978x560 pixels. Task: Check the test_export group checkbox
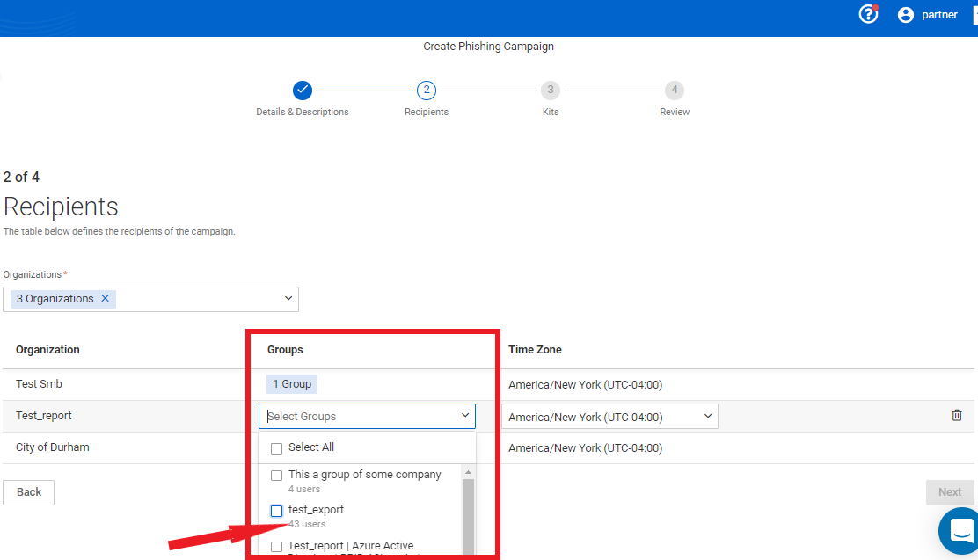coord(276,511)
